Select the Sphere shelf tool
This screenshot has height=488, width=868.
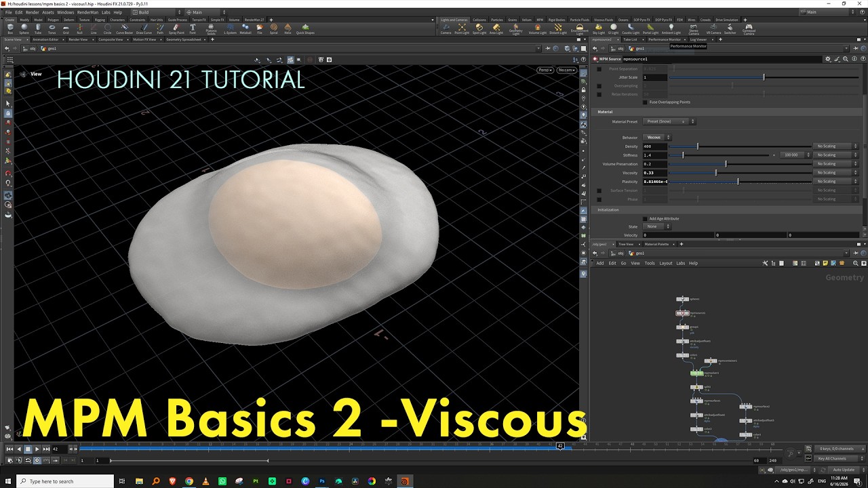point(24,28)
